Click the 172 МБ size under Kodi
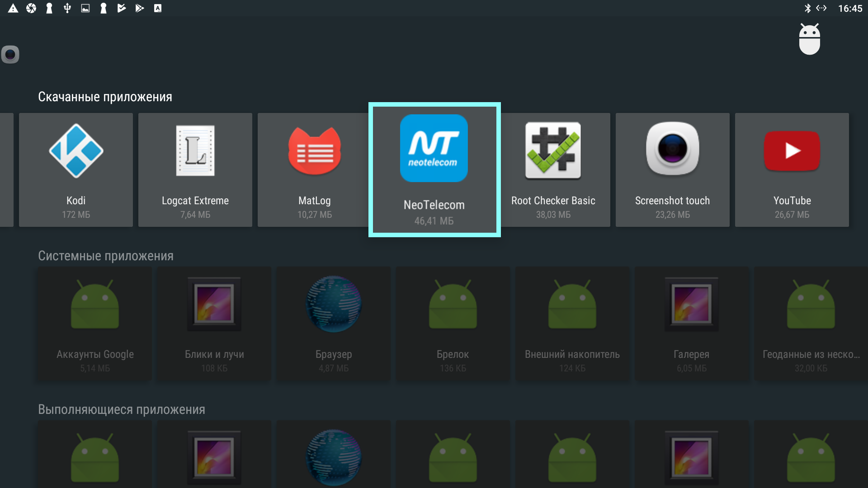The image size is (868, 488). (x=76, y=215)
